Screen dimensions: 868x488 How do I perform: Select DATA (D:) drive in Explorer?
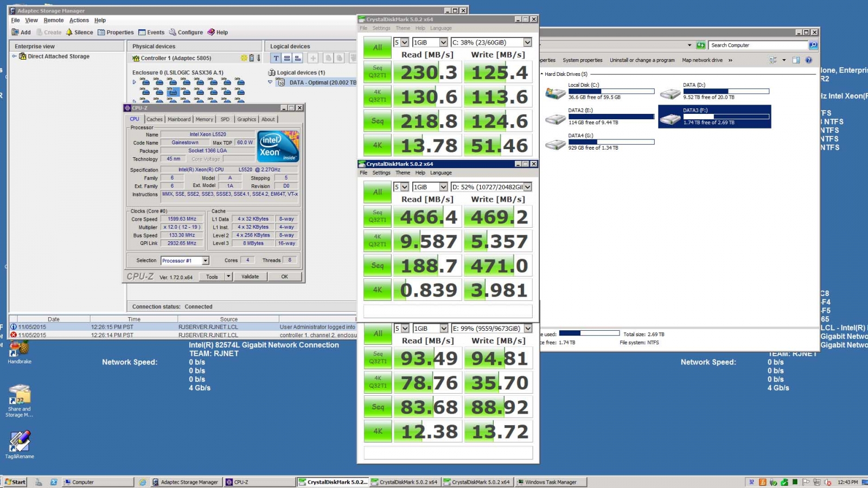tap(715, 91)
